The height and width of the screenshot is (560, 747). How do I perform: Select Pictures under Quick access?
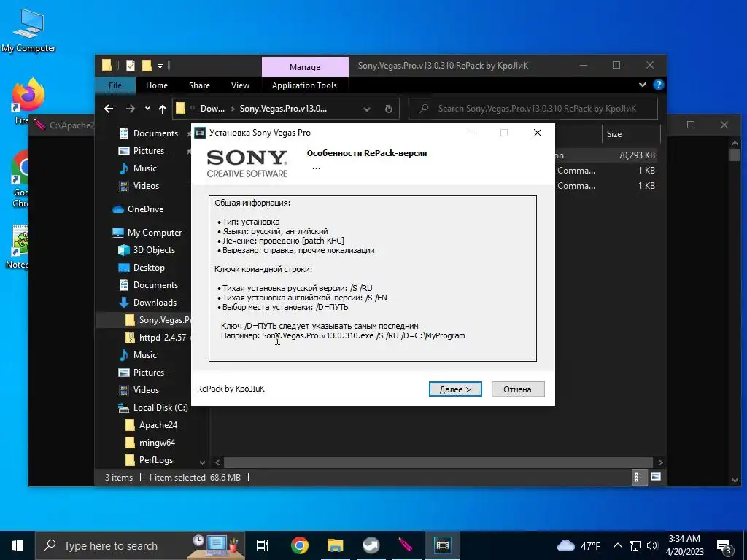149,151
